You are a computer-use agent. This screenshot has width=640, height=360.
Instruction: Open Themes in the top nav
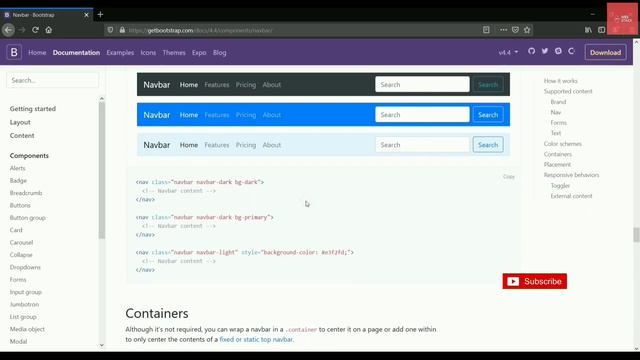(174, 53)
